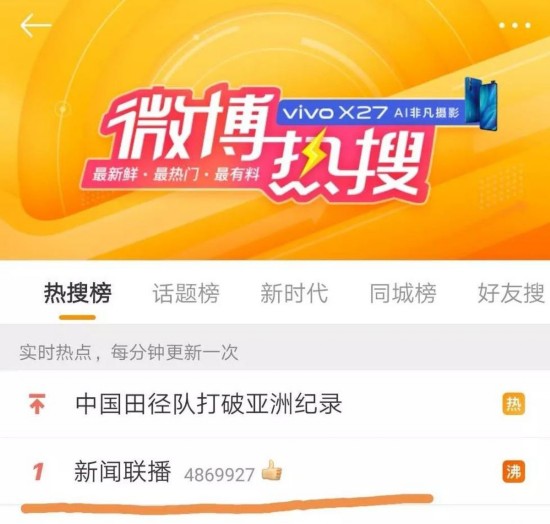Open the three-dot more options menu
The width and height of the screenshot is (550, 524).
pos(515,25)
